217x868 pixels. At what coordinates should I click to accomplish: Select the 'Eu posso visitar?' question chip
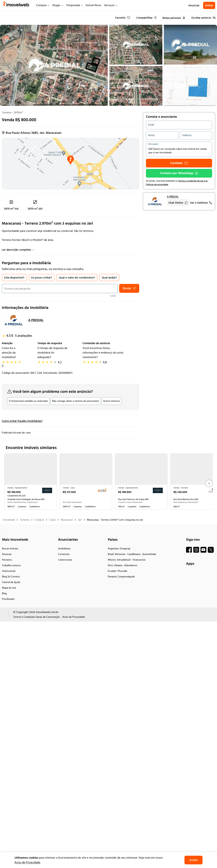click(42, 278)
